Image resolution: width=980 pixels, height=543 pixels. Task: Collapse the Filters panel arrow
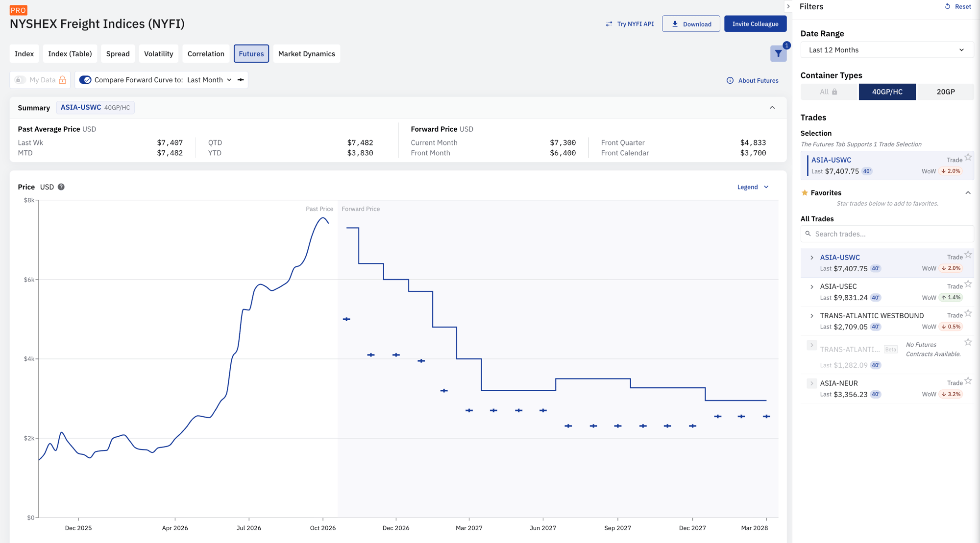[788, 6]
